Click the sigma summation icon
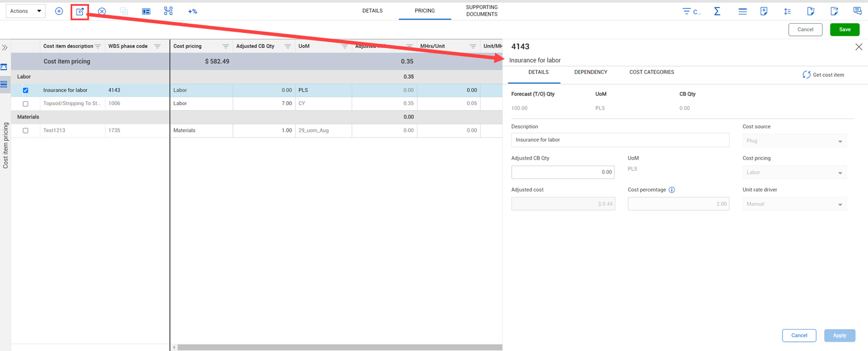Image resolution: width=868 pixels, height=351 pixels. click(717, 11)
